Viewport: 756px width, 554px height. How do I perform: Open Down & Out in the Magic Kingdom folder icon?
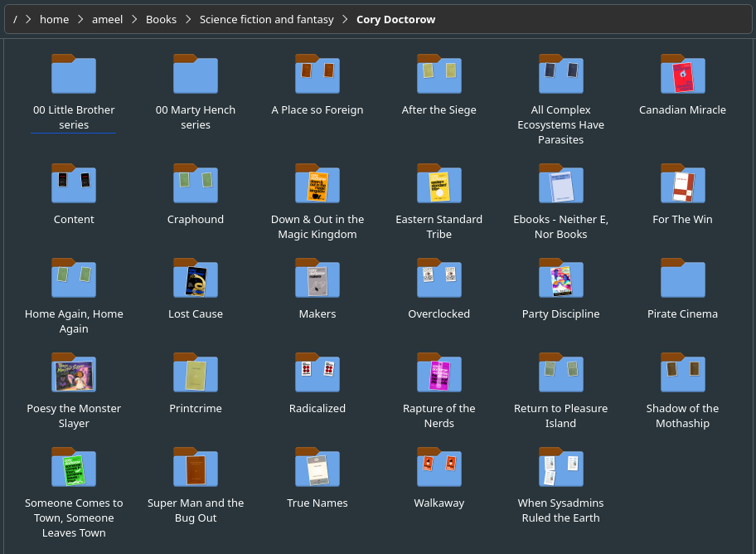[317, 183]
